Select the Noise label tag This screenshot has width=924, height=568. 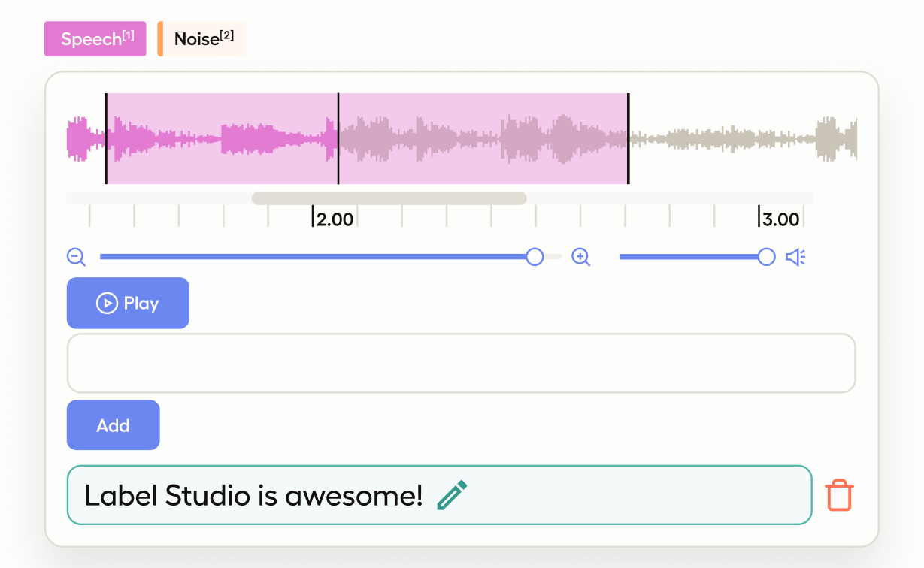click(x=203, y=39)
